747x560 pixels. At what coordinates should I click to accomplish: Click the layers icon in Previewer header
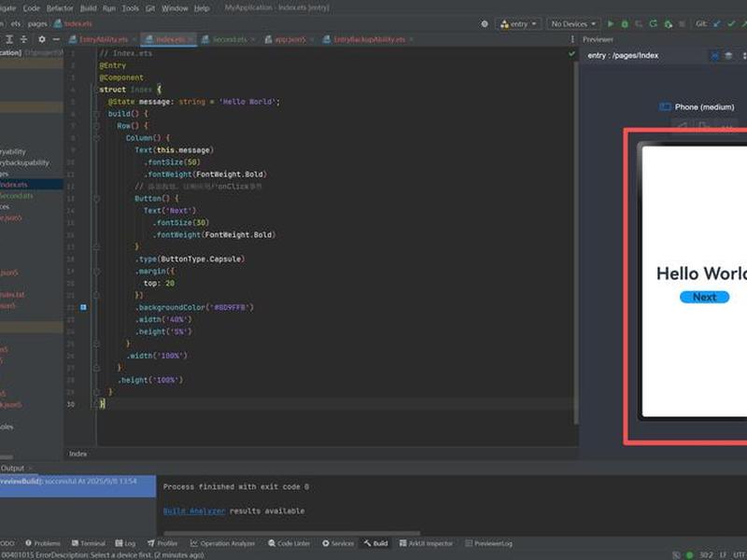click(728, 56)
